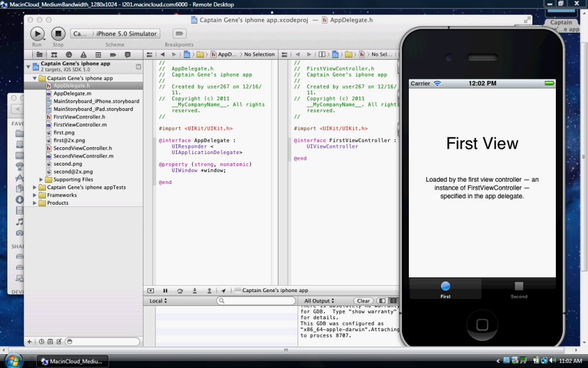The height and width of the screenshot is (368, 588).
Task: Toggle the Breakpoints button
Action: 179,34
